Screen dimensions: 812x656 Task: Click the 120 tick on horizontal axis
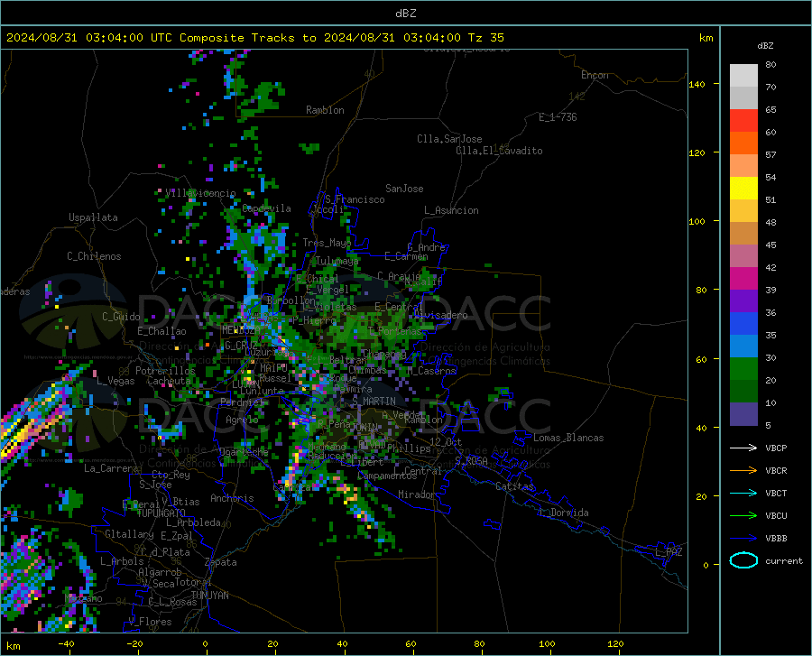615,643
